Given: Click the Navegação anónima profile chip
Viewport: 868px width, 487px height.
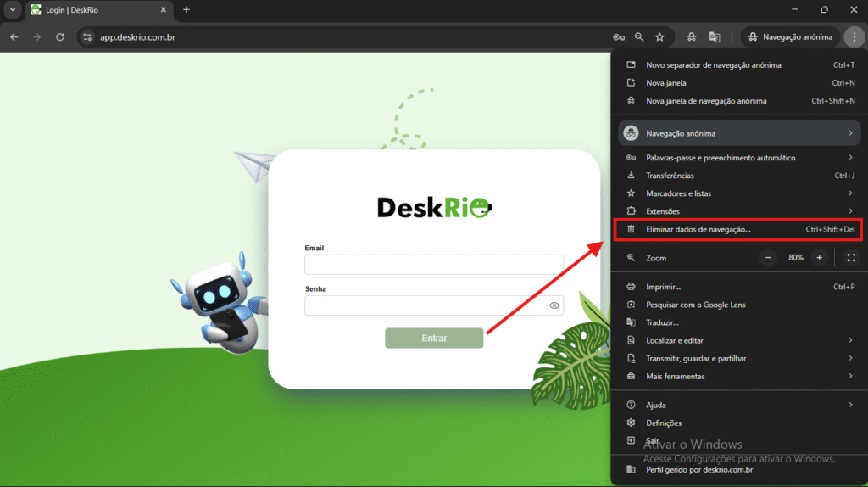Looking at the screenshot, I should pos(790,37).
